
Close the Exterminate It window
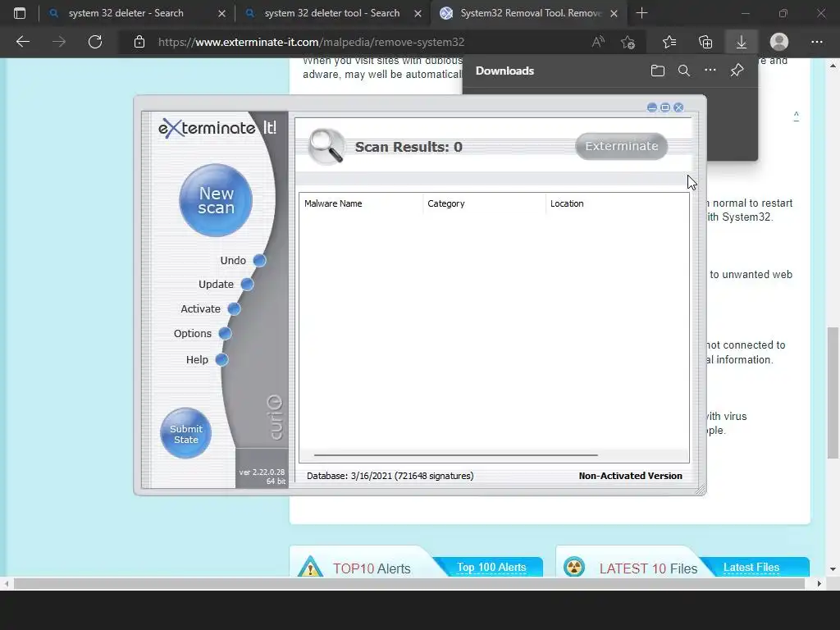point(678,107)
